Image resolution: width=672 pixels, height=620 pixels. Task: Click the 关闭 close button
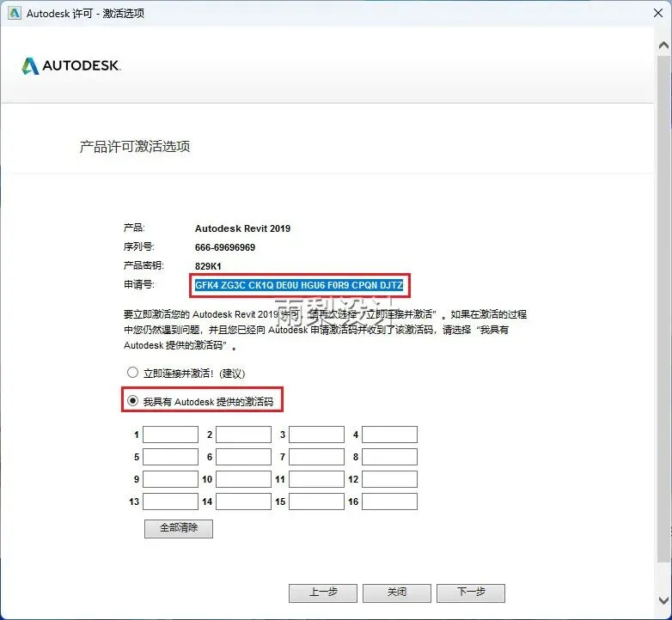[x=397, y=593]
